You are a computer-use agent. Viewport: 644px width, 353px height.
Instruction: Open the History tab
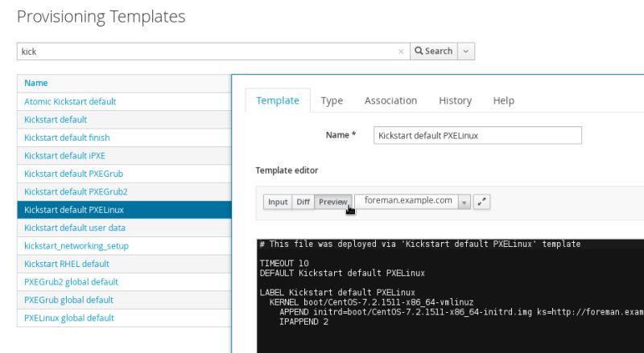tap(455, 101)
